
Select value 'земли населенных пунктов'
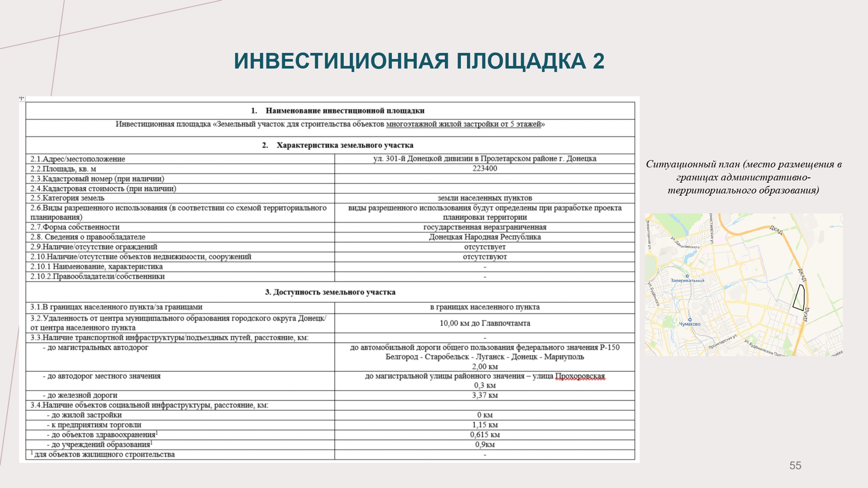[485, 198]
